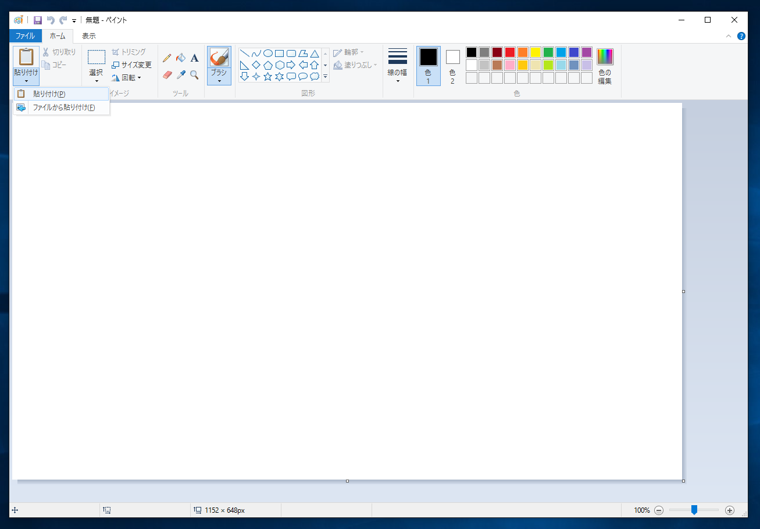Click the zoom slider thumb
This screenshot has width=760, height=529.
[694, 510]
